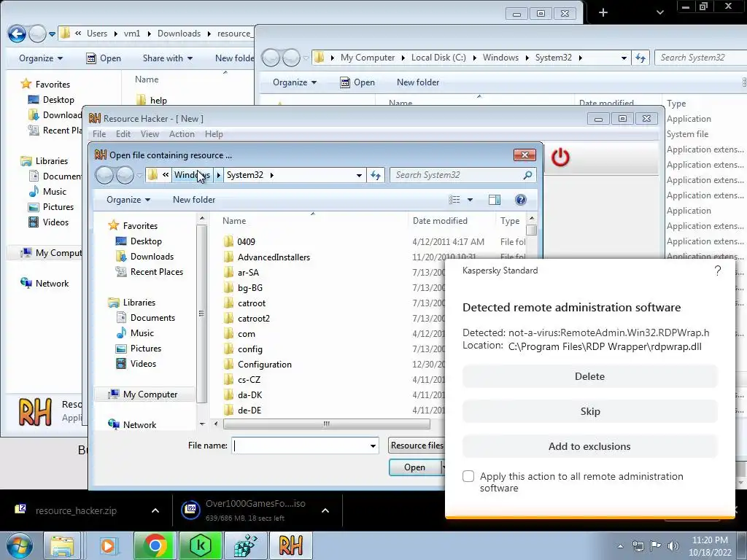Click the taskbar clock
Image resolution: width=747 pixels, height=560 pixels.
tap(710, 546)
